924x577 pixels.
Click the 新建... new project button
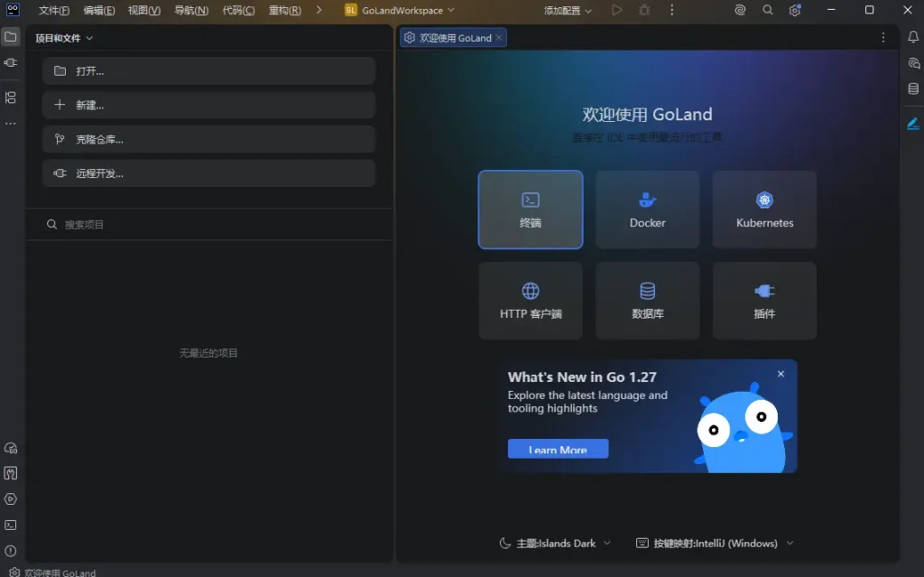point(208,105)
